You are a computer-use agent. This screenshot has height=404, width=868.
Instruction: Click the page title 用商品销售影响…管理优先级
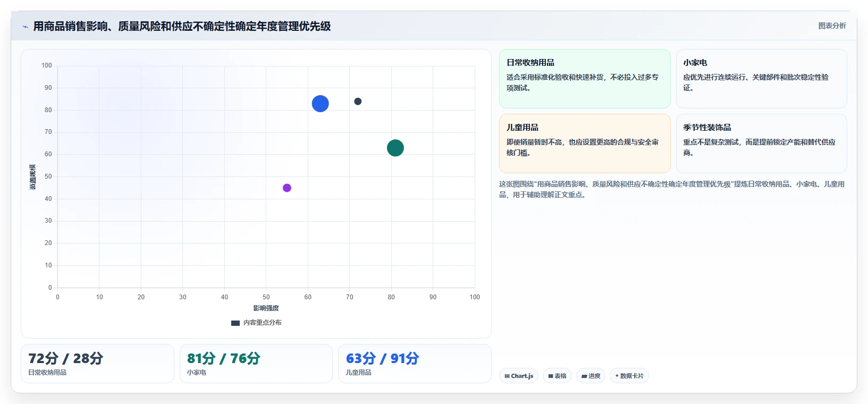(182, 26)
